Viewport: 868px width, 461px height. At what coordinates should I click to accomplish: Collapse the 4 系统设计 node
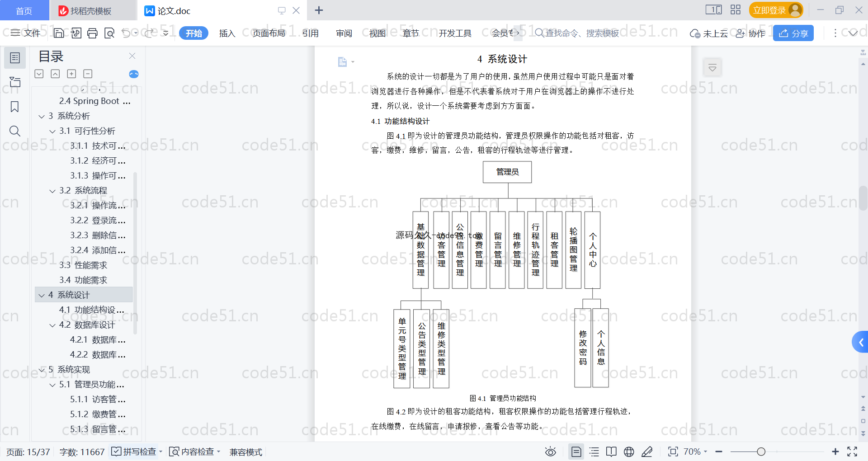[x=42, y=296]
